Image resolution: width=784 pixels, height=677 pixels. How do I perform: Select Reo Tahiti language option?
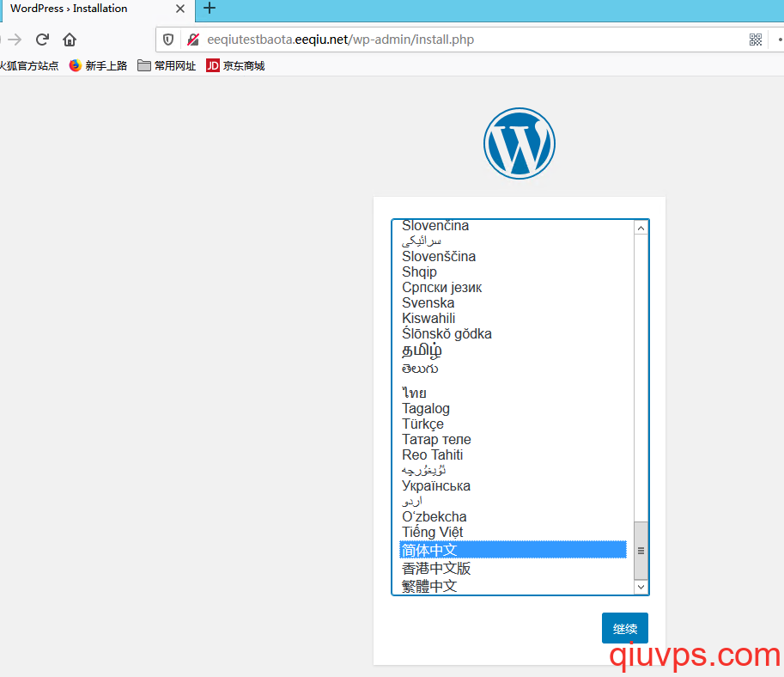coord(513,454)
